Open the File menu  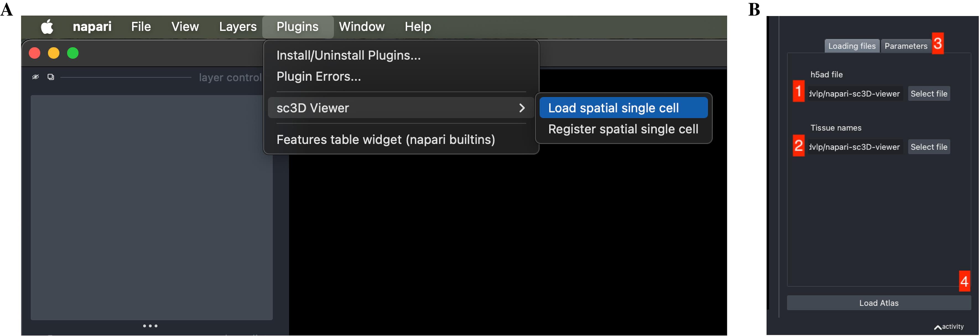coord(141,27)
